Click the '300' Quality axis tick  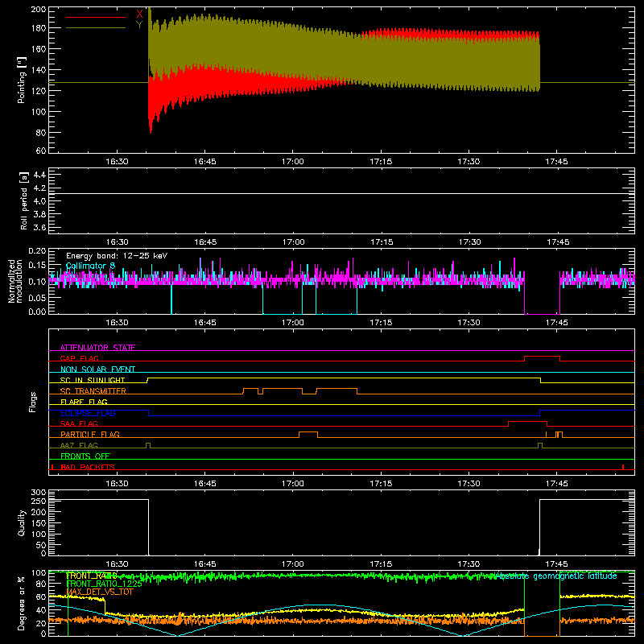[39, 493]
